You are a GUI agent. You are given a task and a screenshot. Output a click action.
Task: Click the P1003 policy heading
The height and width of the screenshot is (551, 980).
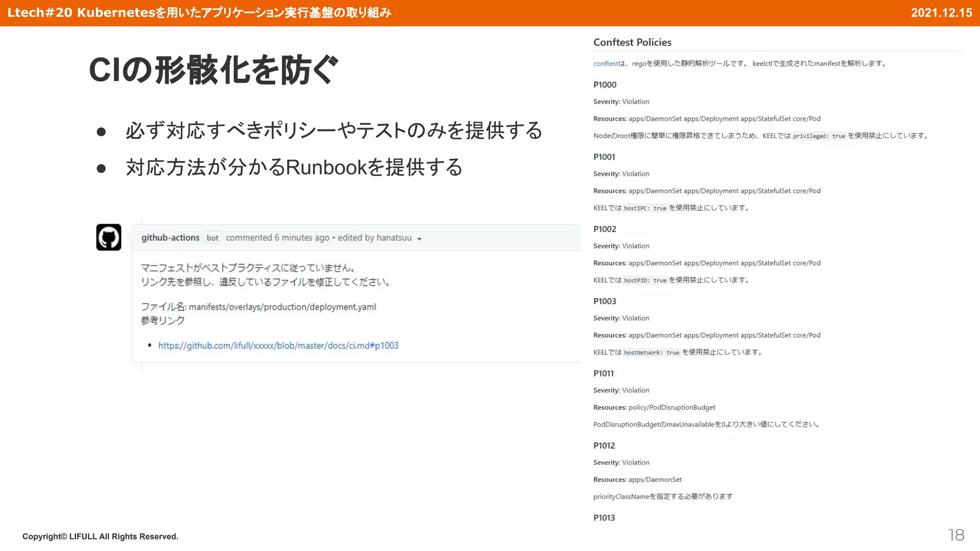point(605,301)
